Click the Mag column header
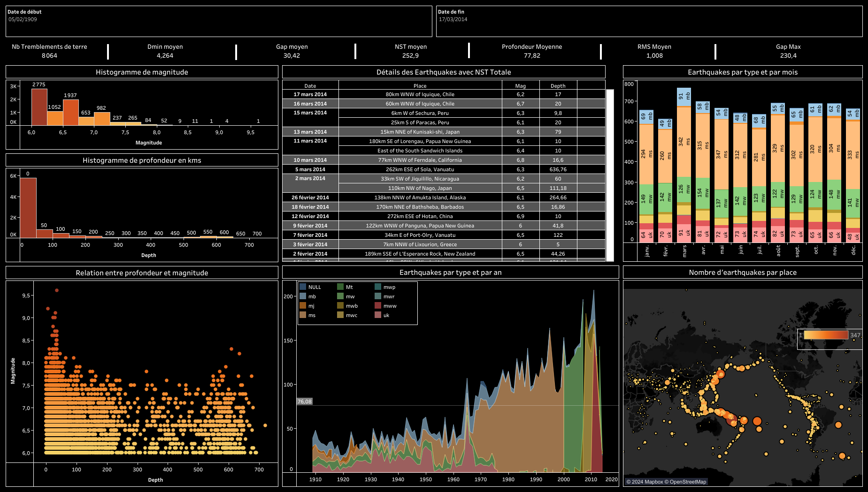The image size is (868, 492). 520,86
